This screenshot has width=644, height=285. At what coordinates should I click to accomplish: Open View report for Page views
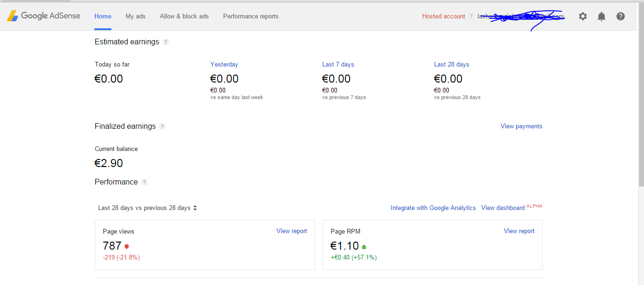click(292, 231)
